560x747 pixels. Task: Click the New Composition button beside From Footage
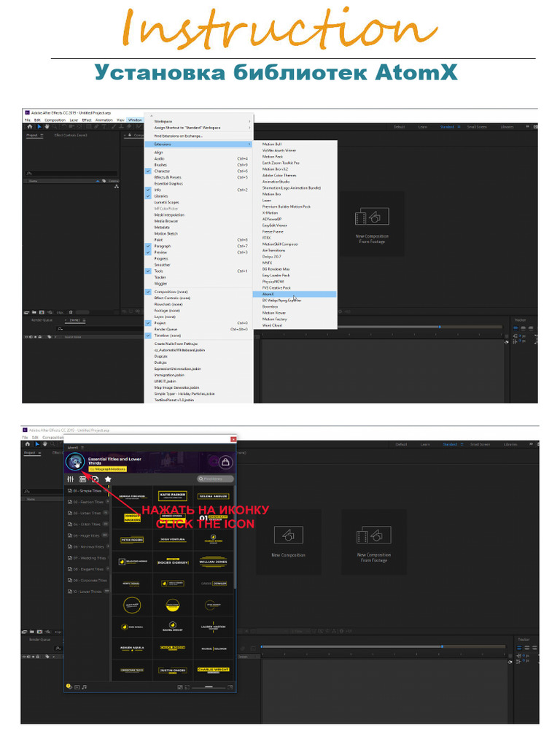pos(289,541)
